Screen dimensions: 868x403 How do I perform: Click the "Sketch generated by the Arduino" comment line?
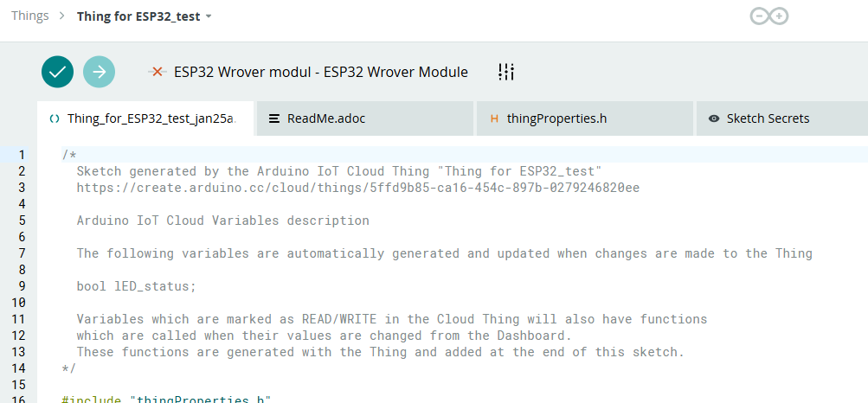(x=338, y=171)
